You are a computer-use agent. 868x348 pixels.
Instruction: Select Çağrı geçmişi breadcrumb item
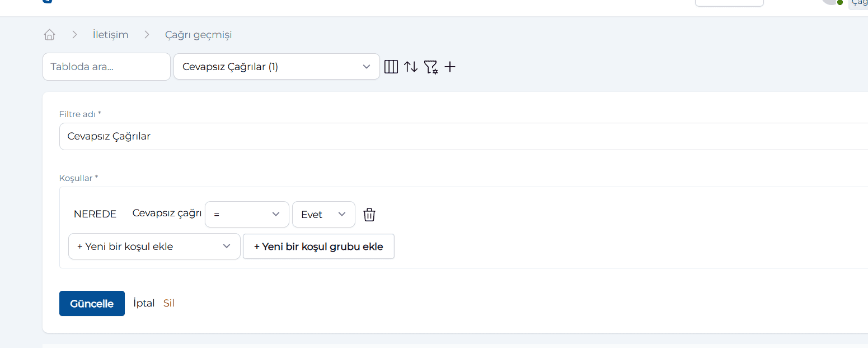click(x=198, y=35)
